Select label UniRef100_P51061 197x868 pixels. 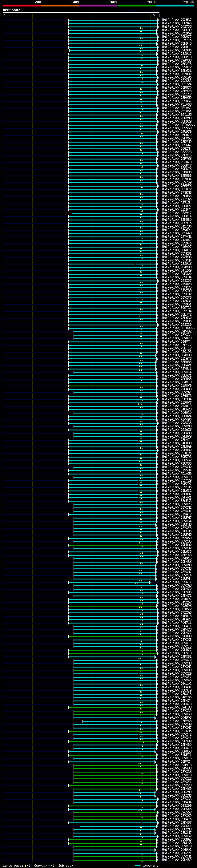pyautogui.click(x=177, y=111)
